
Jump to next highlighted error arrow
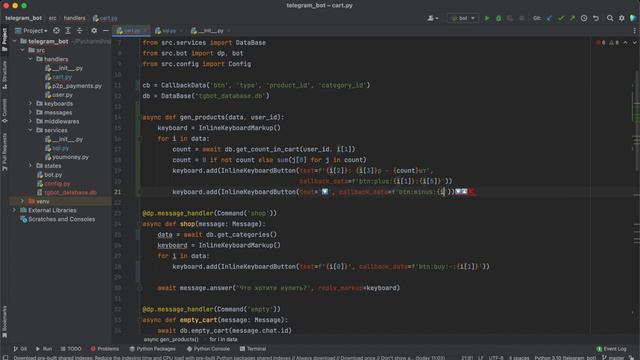point(634,42)
